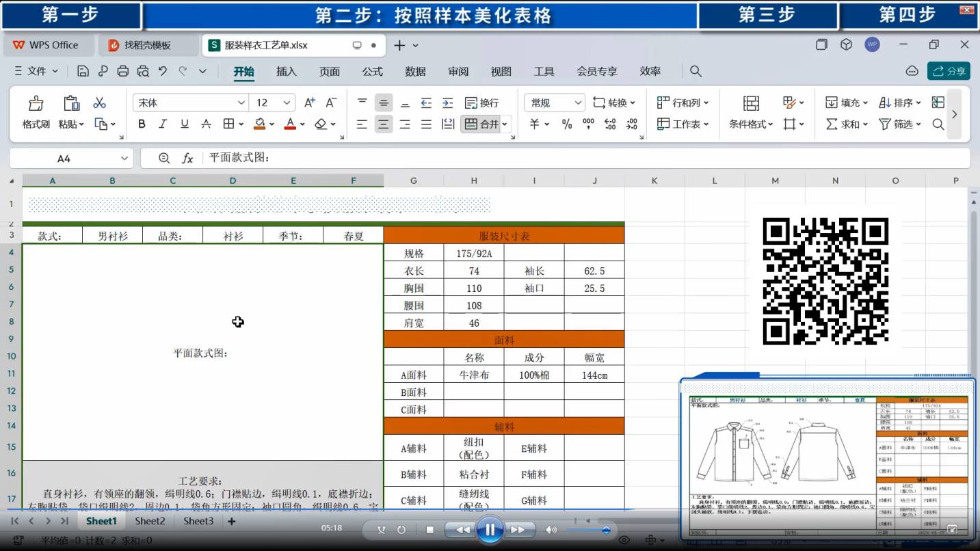Click the 分享 (Share) button
This screenshot has width=980, height=551.
949,71
